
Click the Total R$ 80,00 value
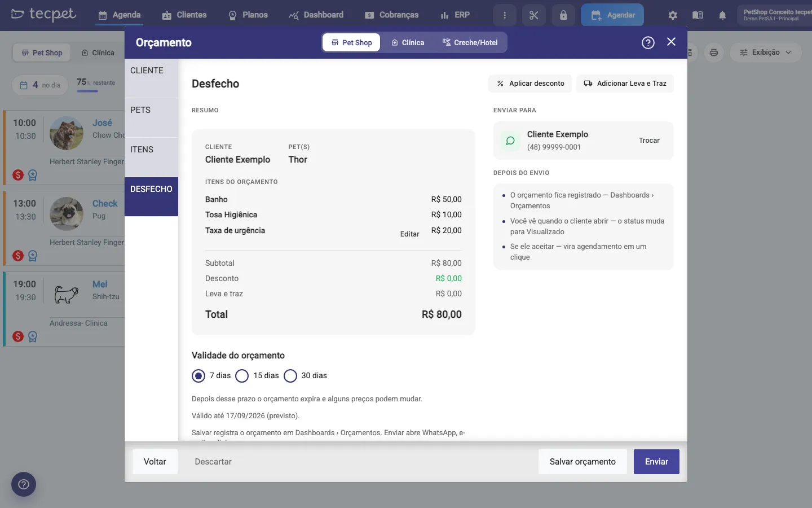tap(442, 314)
